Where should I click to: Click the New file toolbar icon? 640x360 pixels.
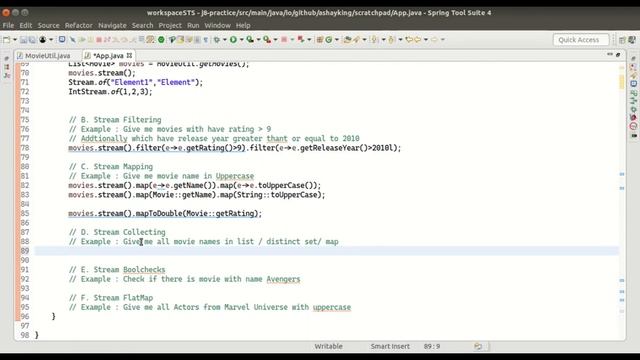pos(7,40)
